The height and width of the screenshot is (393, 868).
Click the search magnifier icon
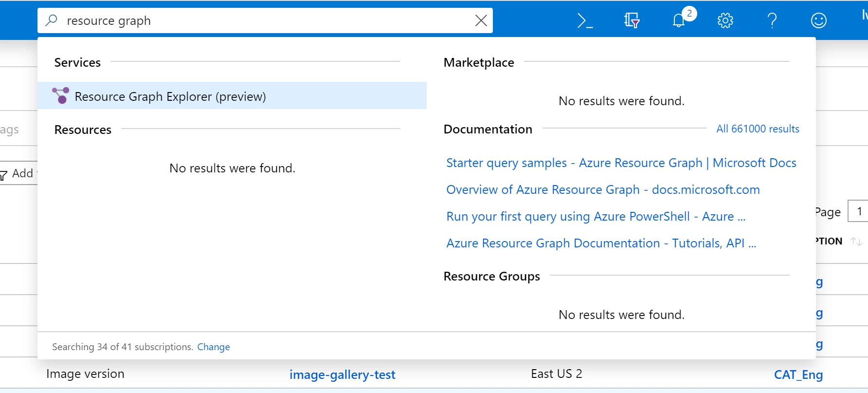[x=51, y=20]
